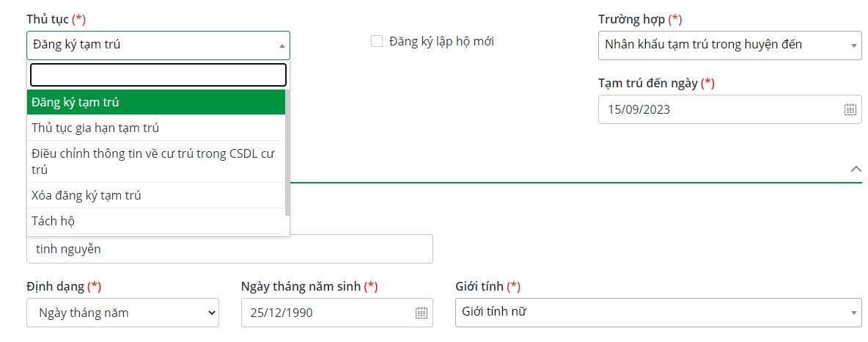Click the arrow icon in Giới tính box
Screen dimensions: 868x342
click(x=854, y=313)
